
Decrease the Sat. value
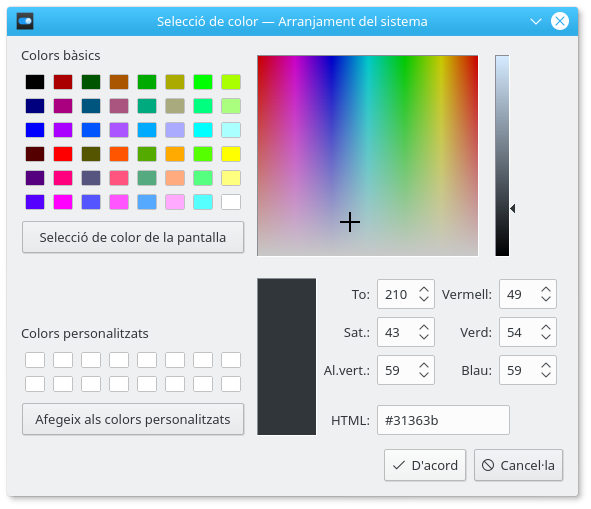[x=424, y=337]
